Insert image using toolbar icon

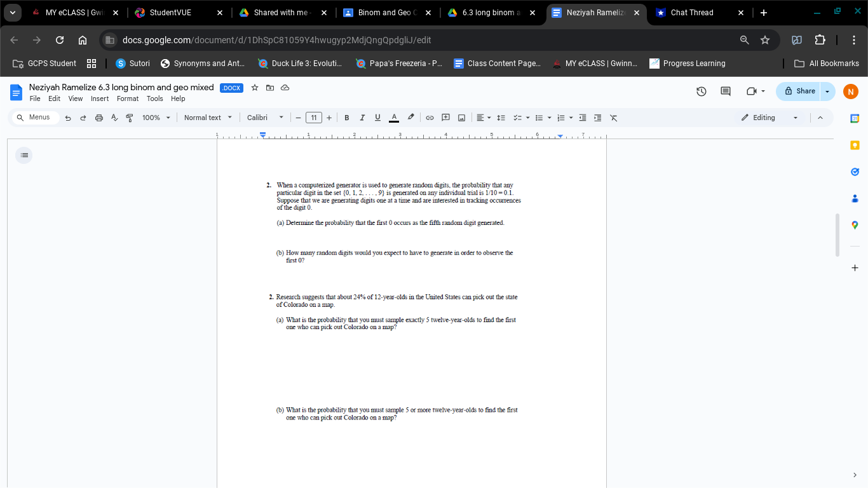pyautogui.click(x=461, y=118)
